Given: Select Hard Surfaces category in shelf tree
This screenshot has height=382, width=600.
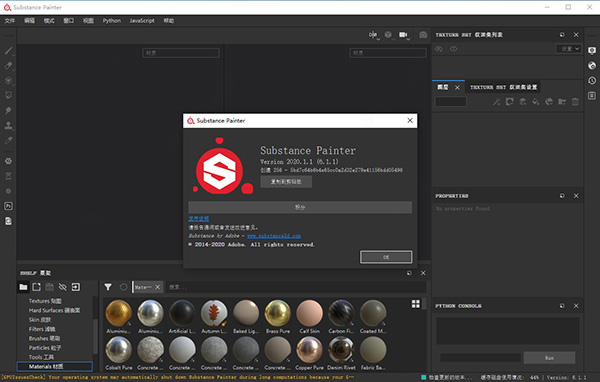Looking at the screenshot, I should coord(54,310).
